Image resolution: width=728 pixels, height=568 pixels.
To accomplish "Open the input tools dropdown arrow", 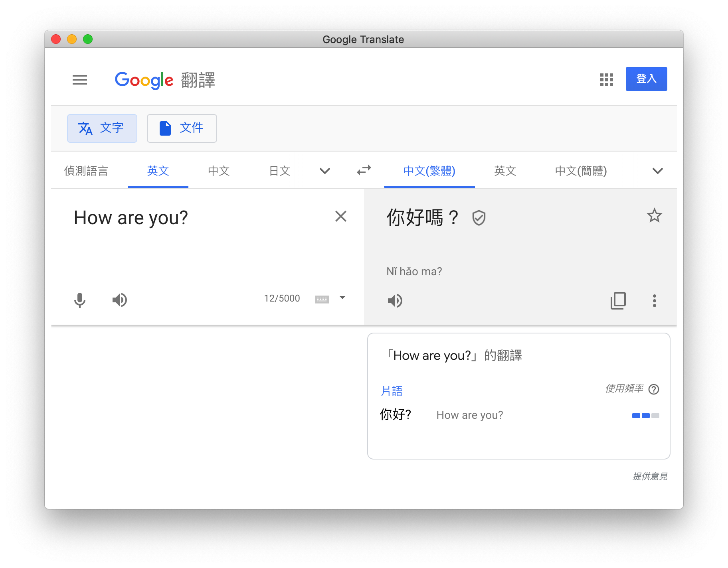I will (342, 298).
